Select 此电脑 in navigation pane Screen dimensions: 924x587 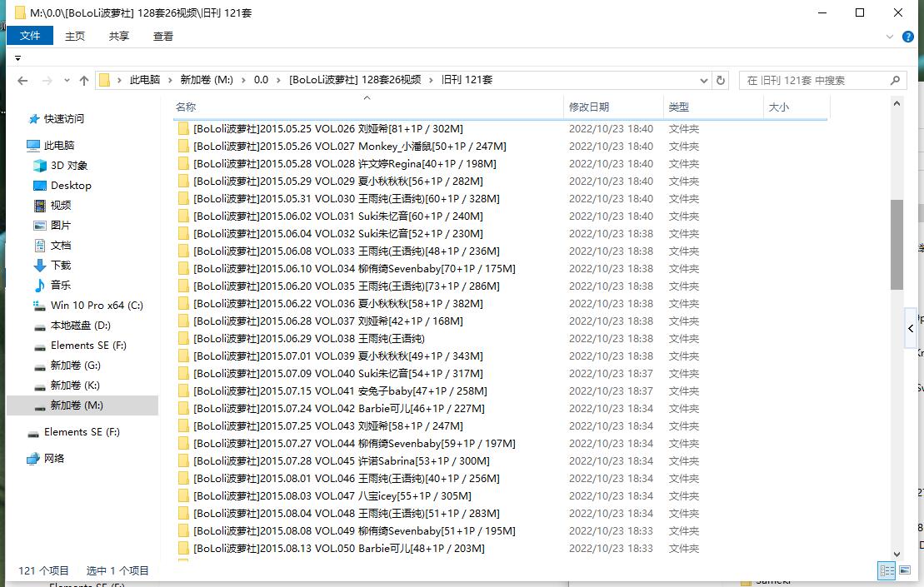click(x=59, y=146)
